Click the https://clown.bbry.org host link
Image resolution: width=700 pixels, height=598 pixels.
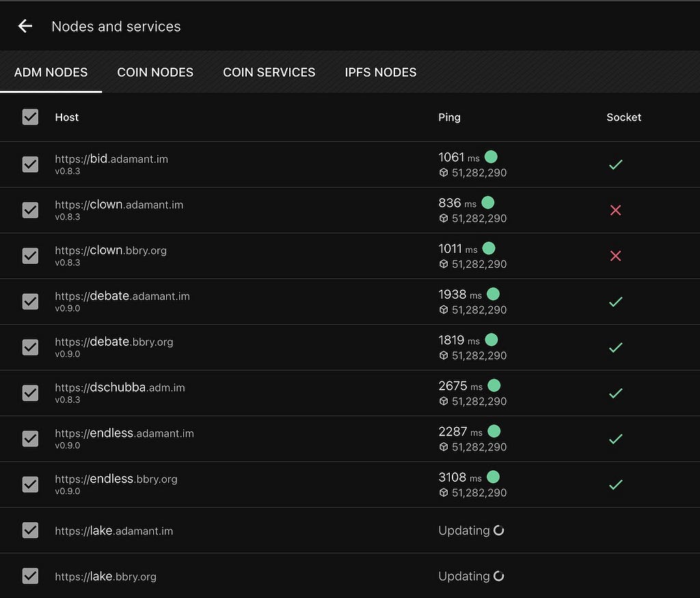(x=111, y=250)
